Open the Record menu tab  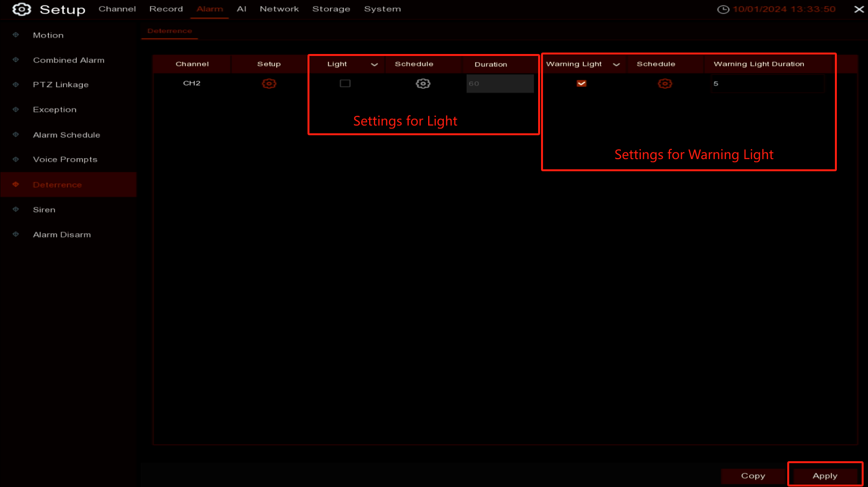coord(166,9)
